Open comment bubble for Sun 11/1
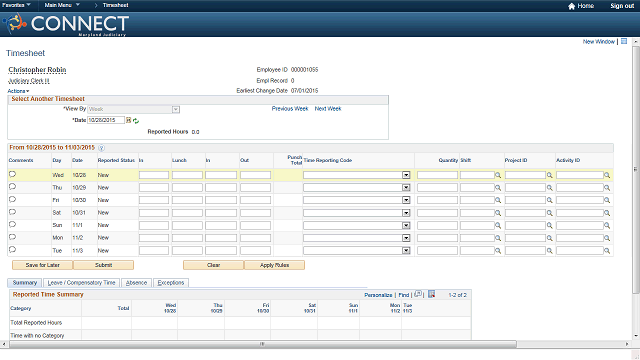Viewport: 640px width, 360px height. (x=12, y=224)
